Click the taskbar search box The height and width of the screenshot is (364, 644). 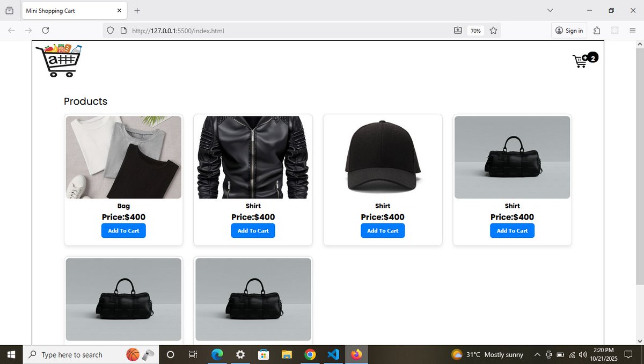pos(91,355)
